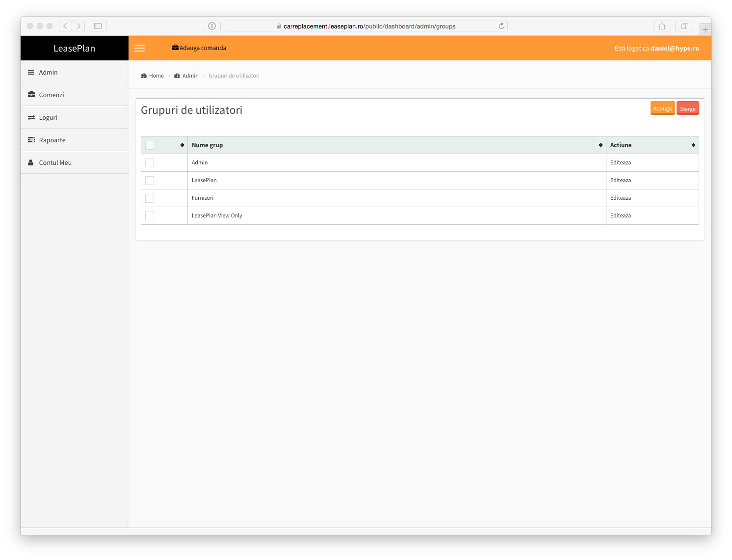Go to Admin breadcrumb link
This screenshot has width=732, height=560.
coord(190,76)
